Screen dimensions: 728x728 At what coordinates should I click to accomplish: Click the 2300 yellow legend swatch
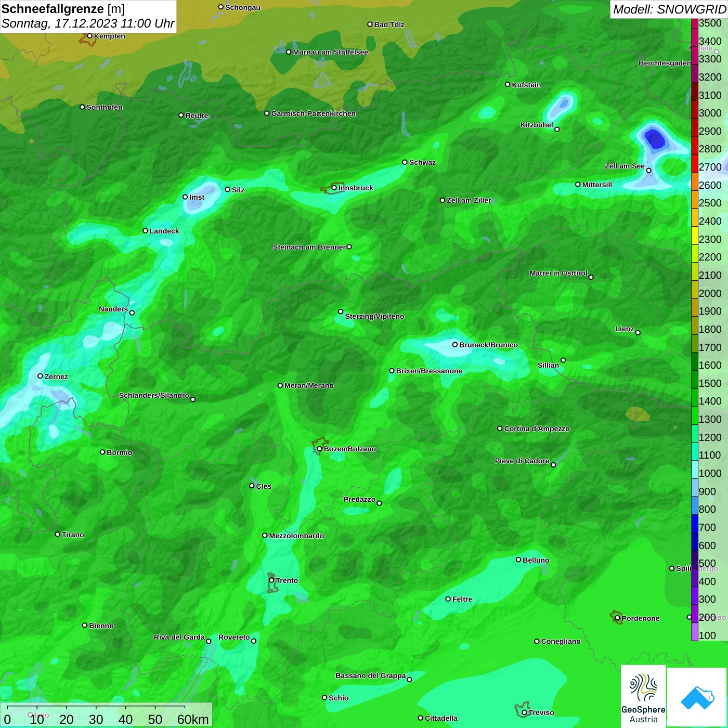coord(695,236)
